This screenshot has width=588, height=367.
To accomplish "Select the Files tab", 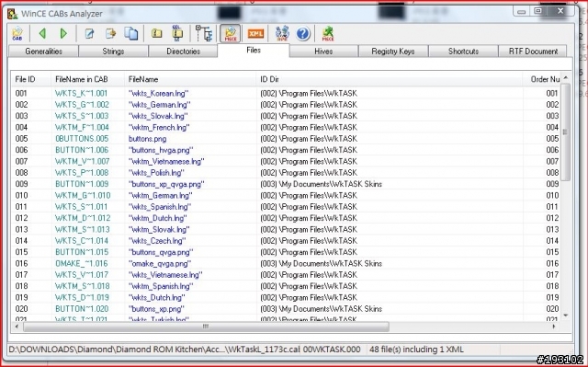I will [254, 51].
